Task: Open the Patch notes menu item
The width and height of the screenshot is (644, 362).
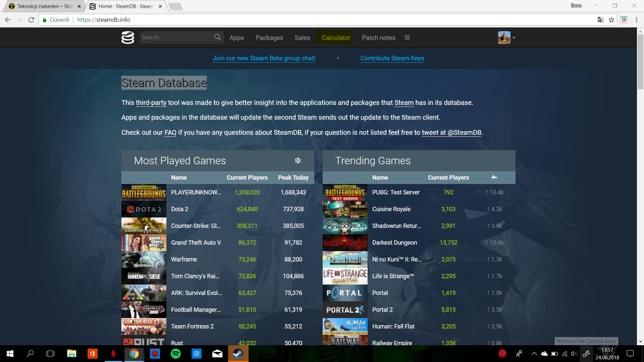Action: pos(378,38)
